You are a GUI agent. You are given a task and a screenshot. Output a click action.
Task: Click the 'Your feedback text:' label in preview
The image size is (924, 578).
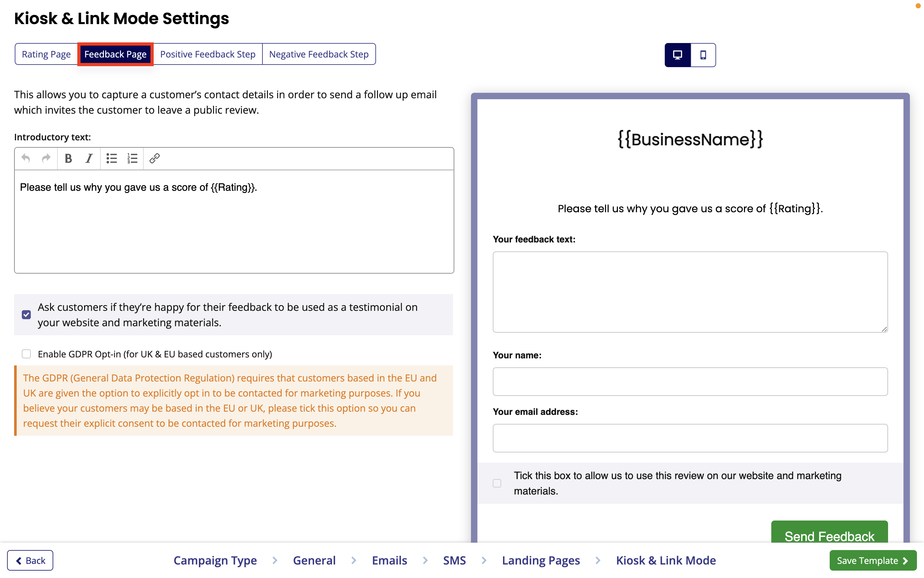pos(534,239)
